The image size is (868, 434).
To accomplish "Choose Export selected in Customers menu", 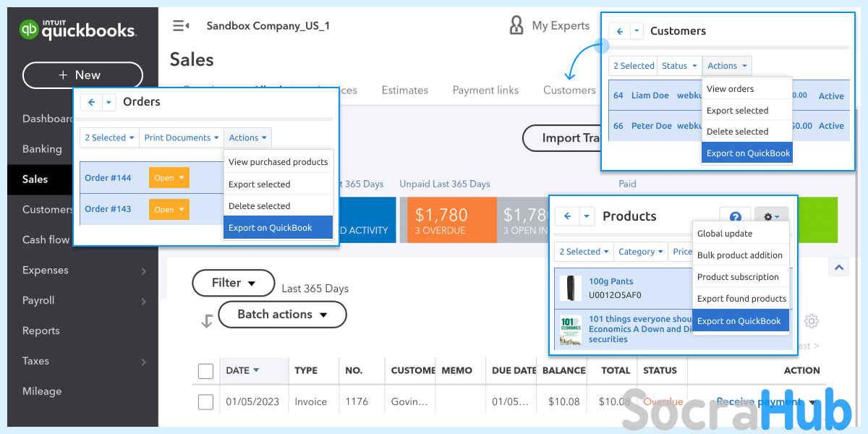I will [x=747, y=111].
